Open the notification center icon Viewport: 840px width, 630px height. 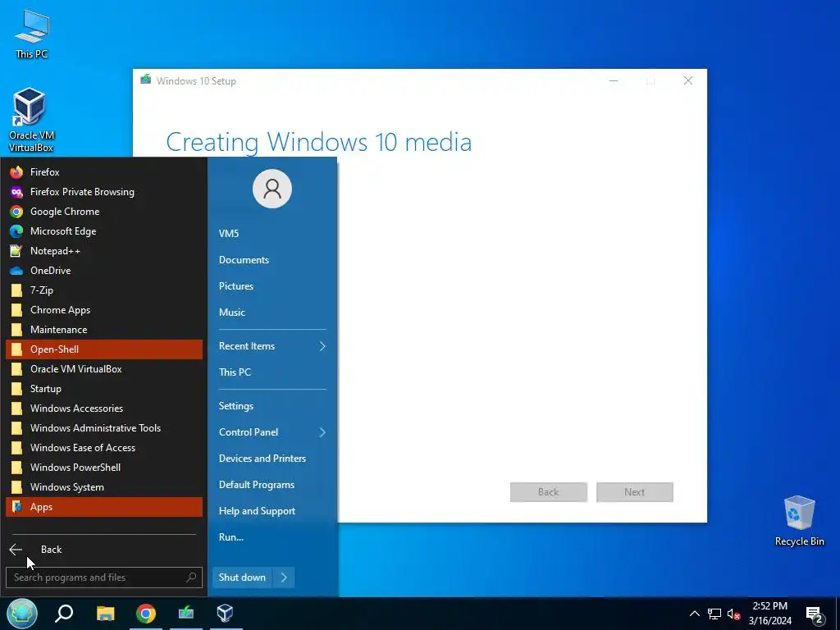click(x=815, y=614)
